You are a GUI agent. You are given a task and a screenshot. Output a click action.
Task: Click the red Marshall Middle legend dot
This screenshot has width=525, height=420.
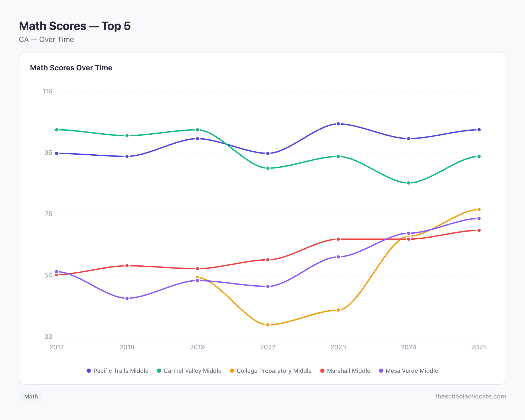322,371
